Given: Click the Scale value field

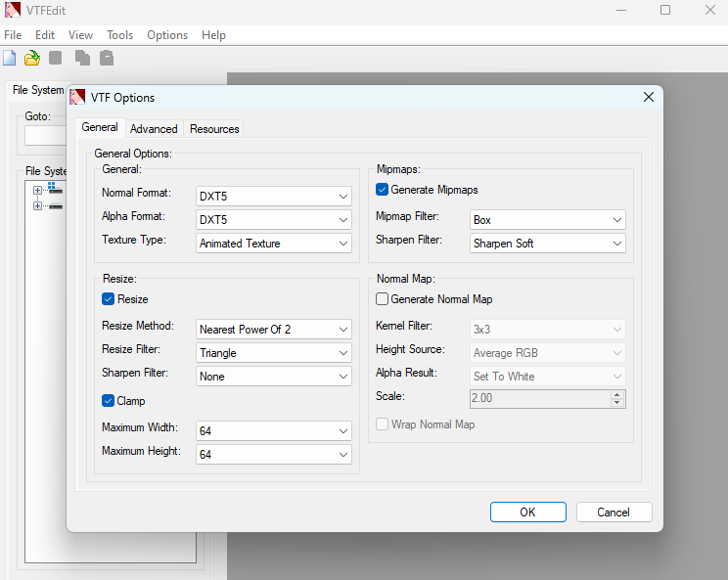Looking at the screenshot, I should tap(540, 399).
